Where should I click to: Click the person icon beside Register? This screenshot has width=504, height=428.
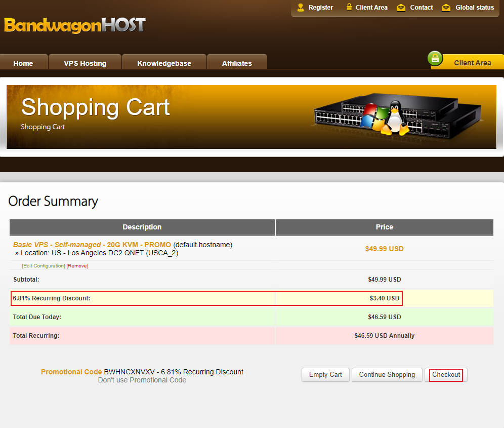point(301,8)
